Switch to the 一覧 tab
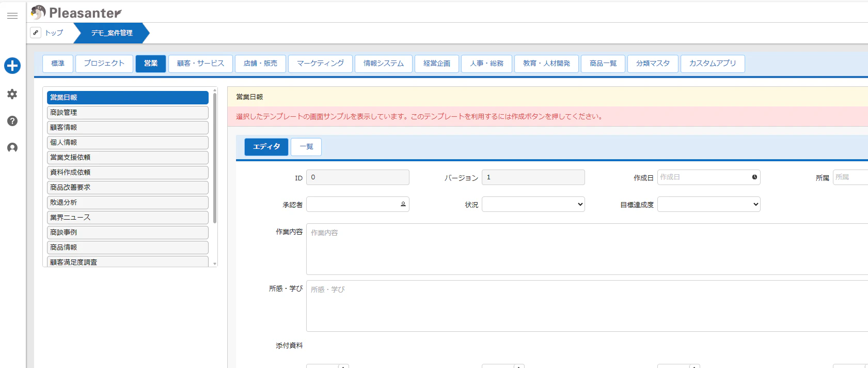This screenshot has height=368, width=868. pos(306,147)
